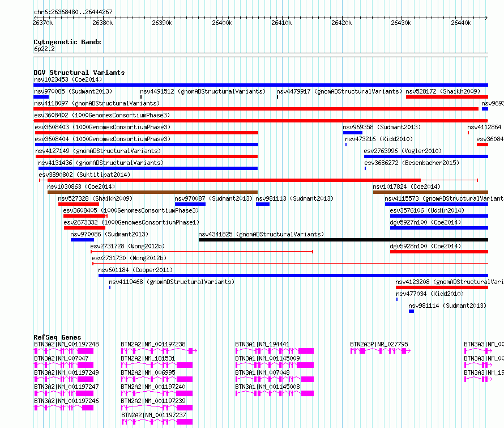Click the blue esv2763996 variant bar
The width and height of the screenshot is (504, 428).
coord(426,156)
